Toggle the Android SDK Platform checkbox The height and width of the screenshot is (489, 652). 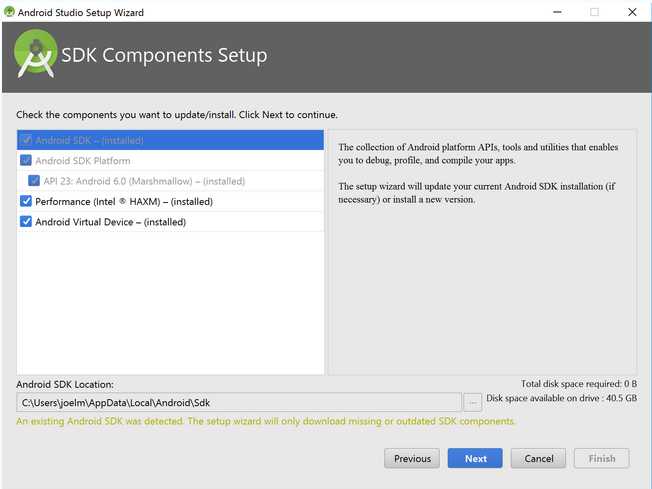(26, 161)
